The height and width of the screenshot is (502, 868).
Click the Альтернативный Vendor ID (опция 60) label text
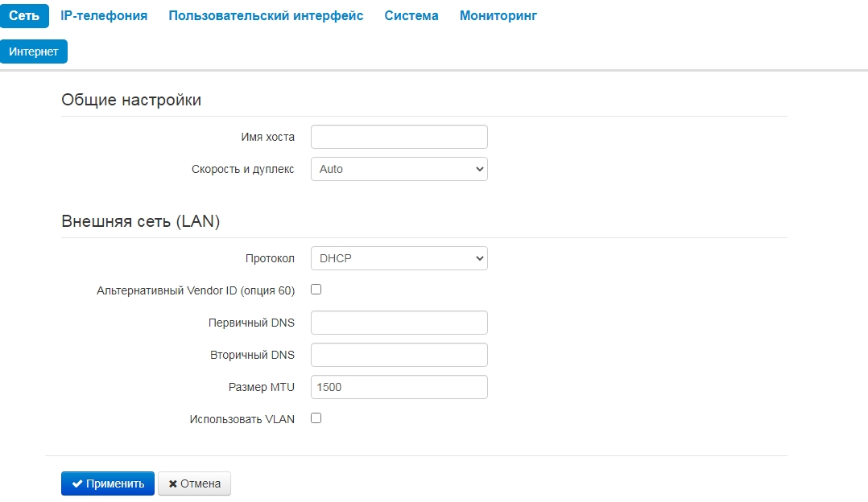(196, 290)
